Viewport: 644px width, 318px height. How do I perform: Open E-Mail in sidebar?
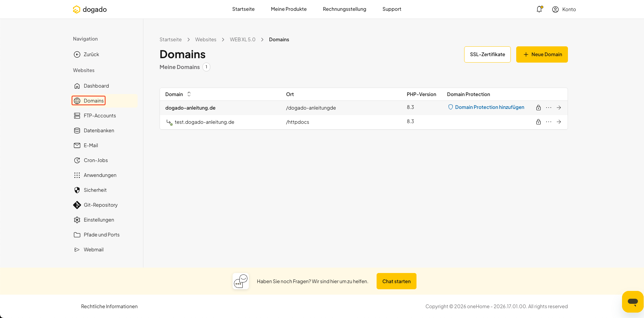click(86, 145)
